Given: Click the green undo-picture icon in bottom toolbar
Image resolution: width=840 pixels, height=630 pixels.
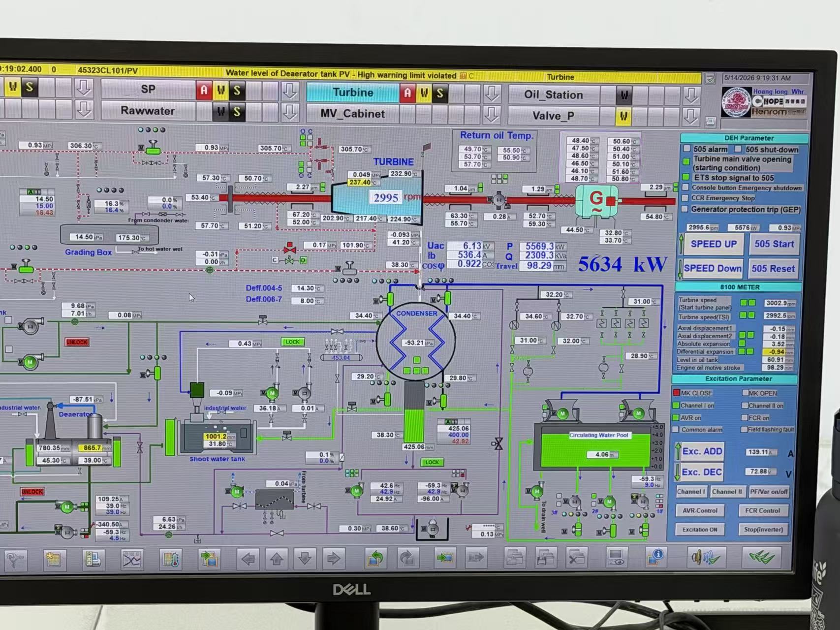Looking at the screenshot, I should (x=376, y=558).
